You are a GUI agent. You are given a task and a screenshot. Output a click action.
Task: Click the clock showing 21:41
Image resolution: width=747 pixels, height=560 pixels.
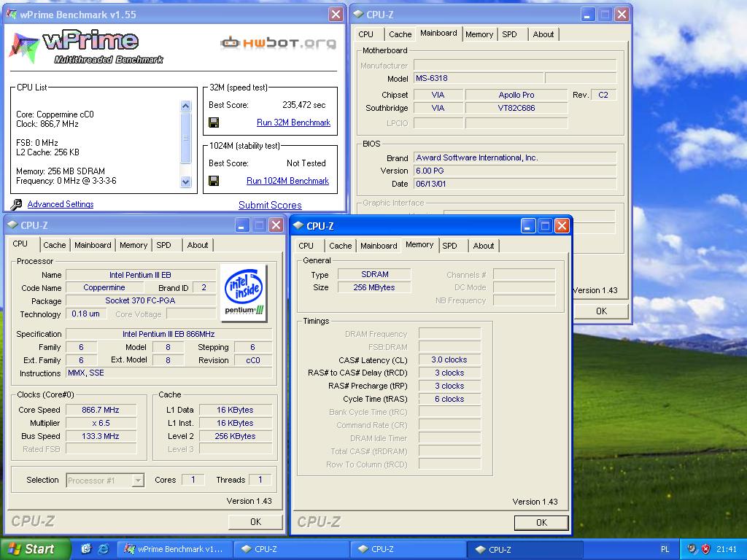coord(726,549)
